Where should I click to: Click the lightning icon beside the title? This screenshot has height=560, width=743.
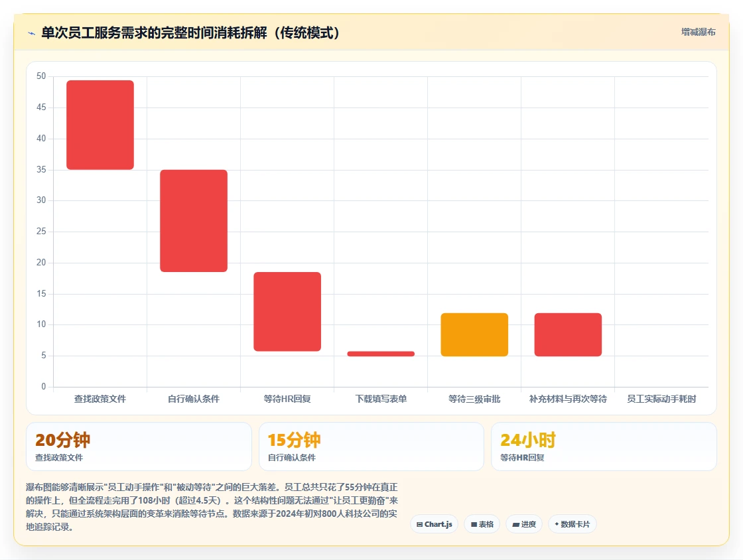pyautogui.click(x=32, y=33)
